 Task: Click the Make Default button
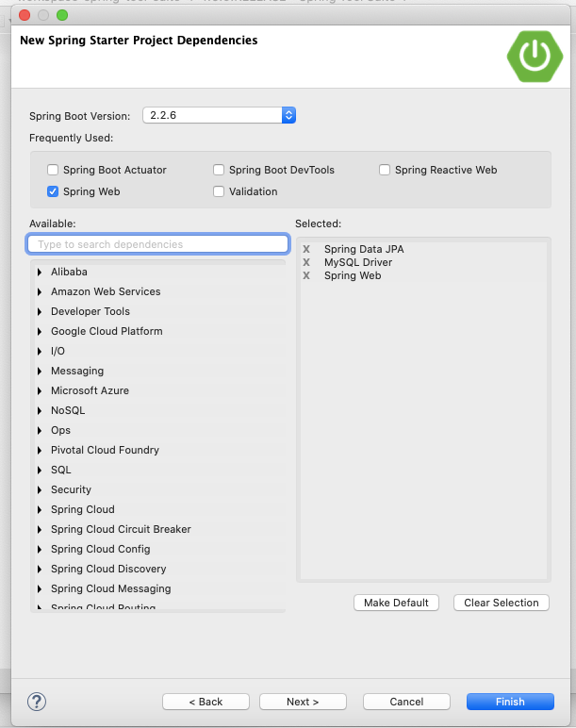coord(396,603)
